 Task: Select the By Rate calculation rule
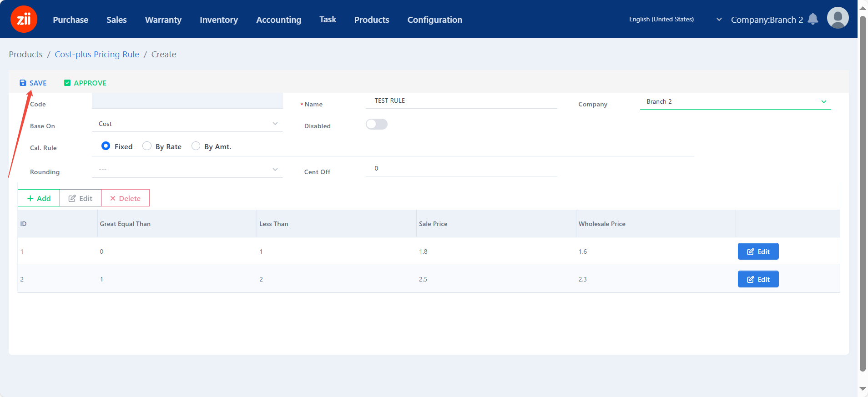click(x=147, y=146)
